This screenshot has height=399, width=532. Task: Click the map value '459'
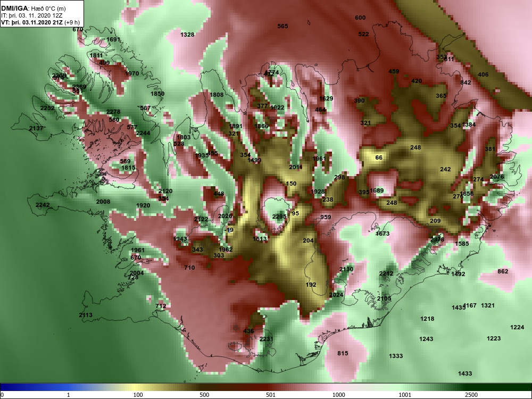click(394, 71)
